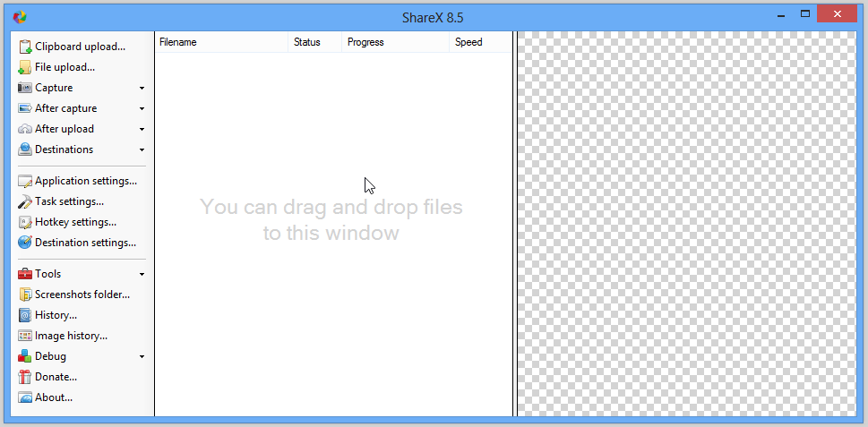Open the About dialog label

point(54,397)
